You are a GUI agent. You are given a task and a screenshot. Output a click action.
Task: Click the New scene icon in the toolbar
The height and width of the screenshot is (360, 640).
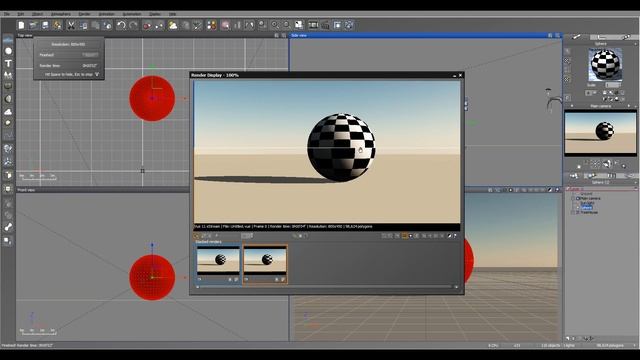pyautogui.click(x=21, y=25)
